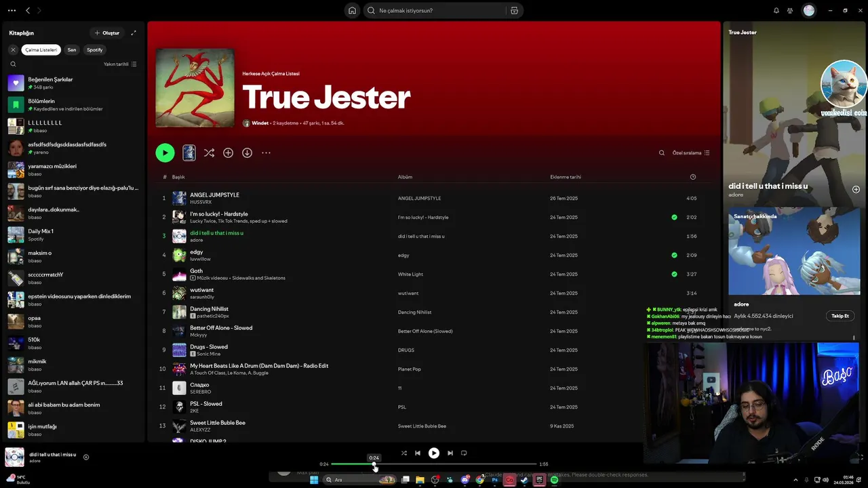This screenshot has width=868, height=488.
Task: Open Beğenilen Şarkılar in library
Action: click(73, 83)
